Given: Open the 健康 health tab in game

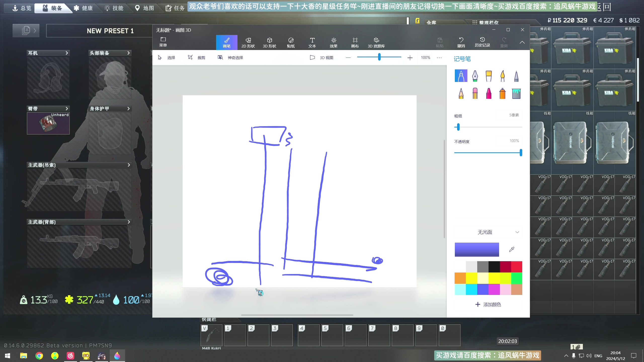Looking at the screenshot, I should [83, 8].
